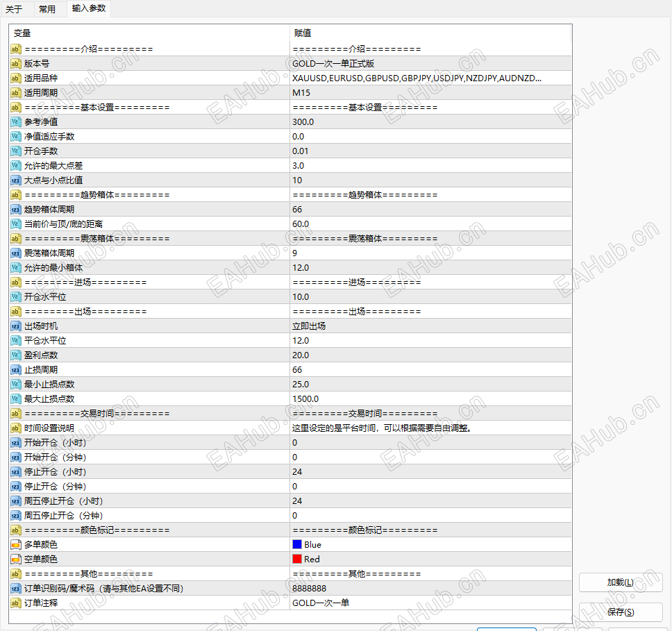Screen dimensions: 672x631
Task: Click the double-type icon beside 参考净值
Action: (x=15, y=122)
